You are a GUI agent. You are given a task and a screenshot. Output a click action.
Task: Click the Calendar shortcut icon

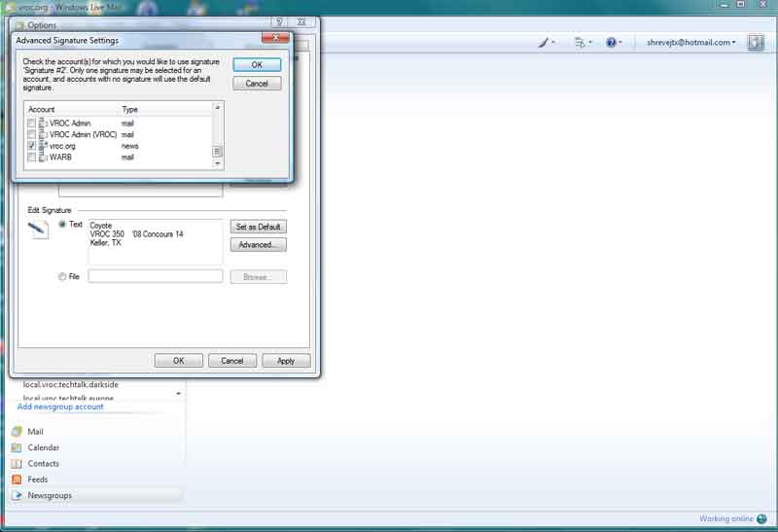[x=17, y=447]
